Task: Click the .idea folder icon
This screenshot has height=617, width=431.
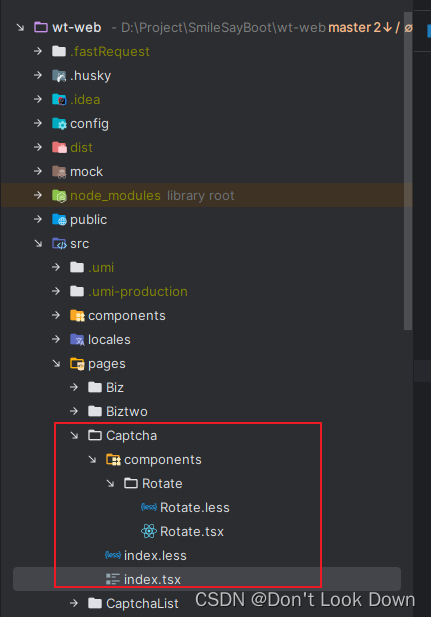Action: pos(59,100)
